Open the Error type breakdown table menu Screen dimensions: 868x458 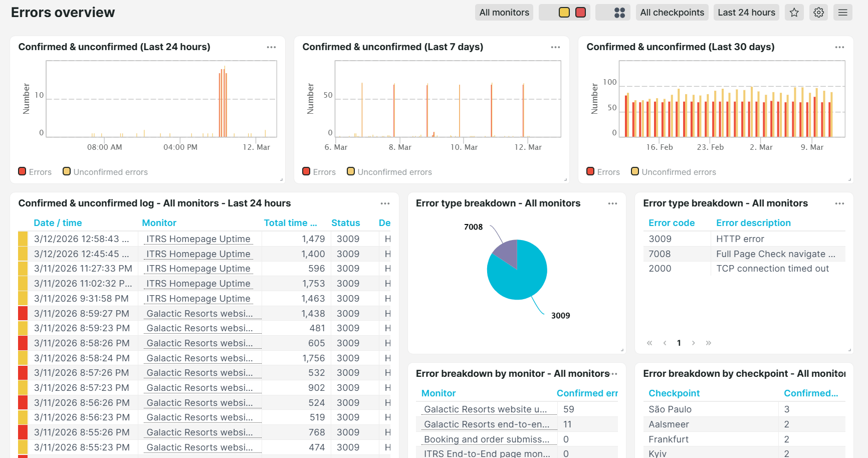840,203
